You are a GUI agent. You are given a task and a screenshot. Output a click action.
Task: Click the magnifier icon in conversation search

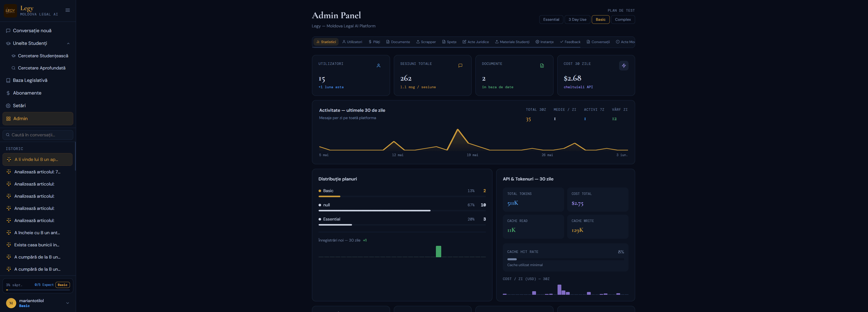[x=8, y=135]
